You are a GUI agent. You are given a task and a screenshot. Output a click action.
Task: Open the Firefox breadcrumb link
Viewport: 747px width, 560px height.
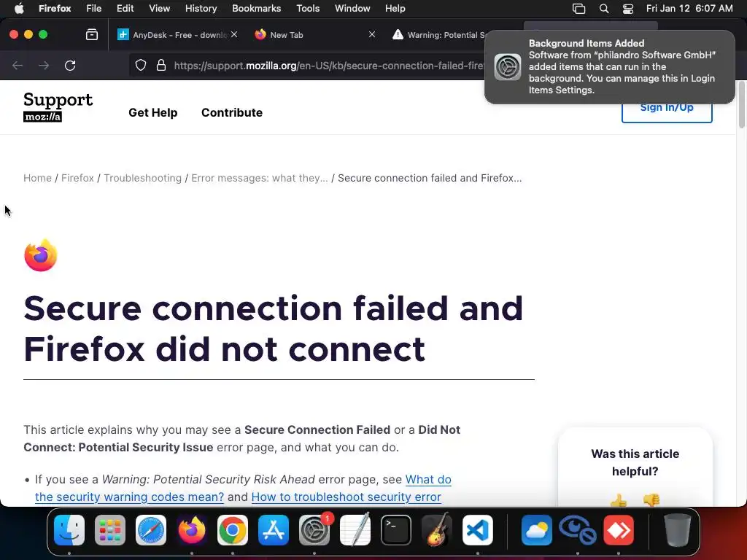coord(77,178)
